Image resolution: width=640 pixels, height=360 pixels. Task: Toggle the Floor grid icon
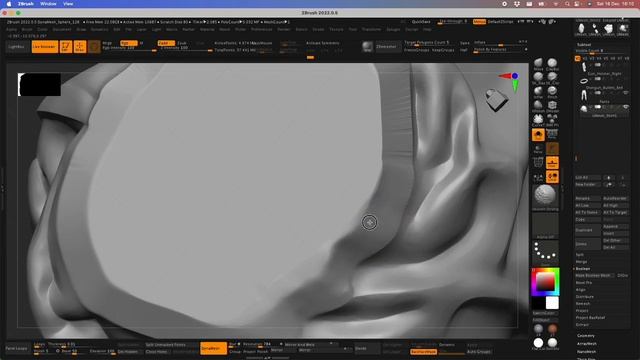552,163
